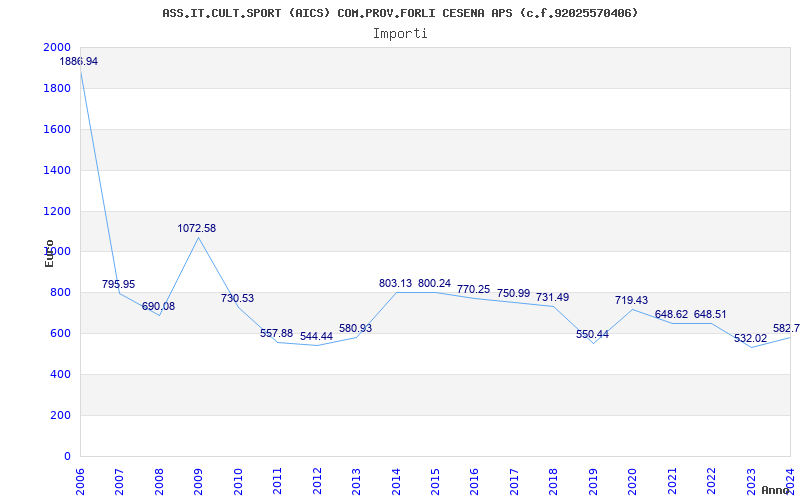Image resolution: width=800 pixels, height=500 pixels.
Task: Select the y-axis value 200
Action: [61, 415]
